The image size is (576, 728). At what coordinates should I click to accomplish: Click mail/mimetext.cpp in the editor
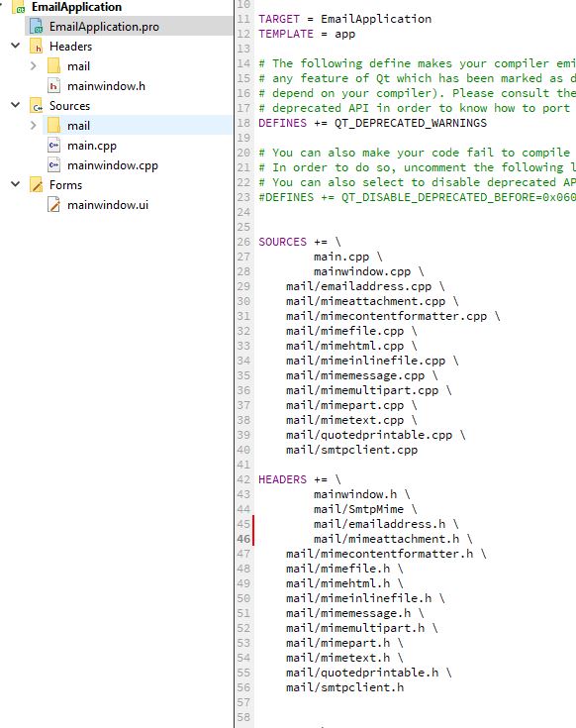(x=345, y=420)
